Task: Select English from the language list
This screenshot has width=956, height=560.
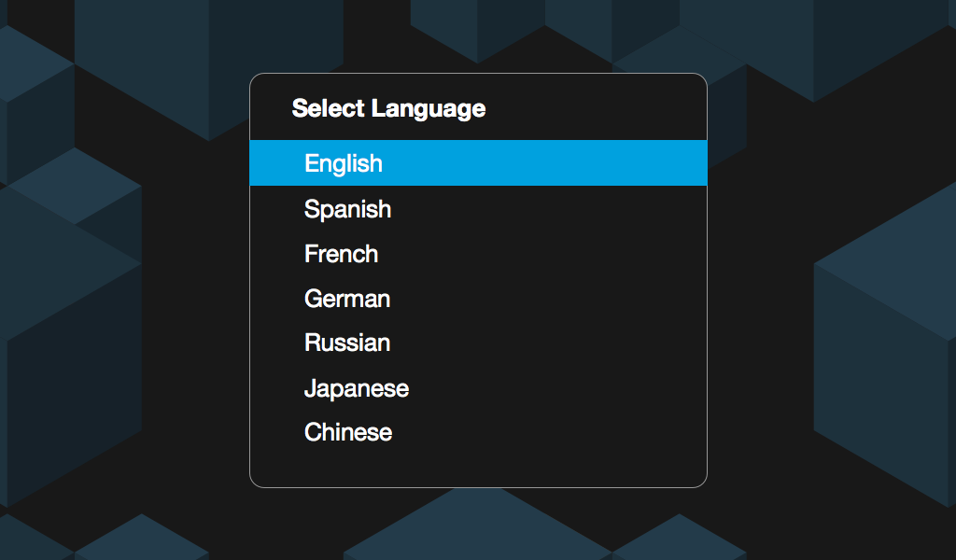Action: coord(478,162)
